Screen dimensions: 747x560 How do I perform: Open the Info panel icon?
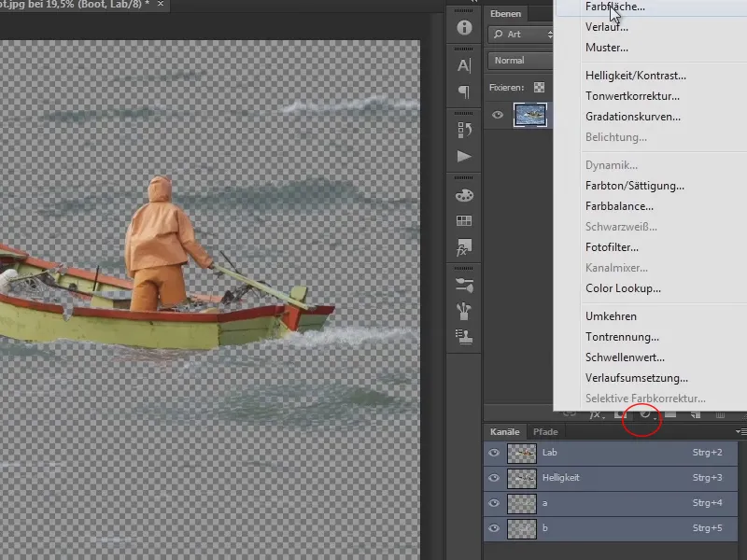(x=464, y=27)
